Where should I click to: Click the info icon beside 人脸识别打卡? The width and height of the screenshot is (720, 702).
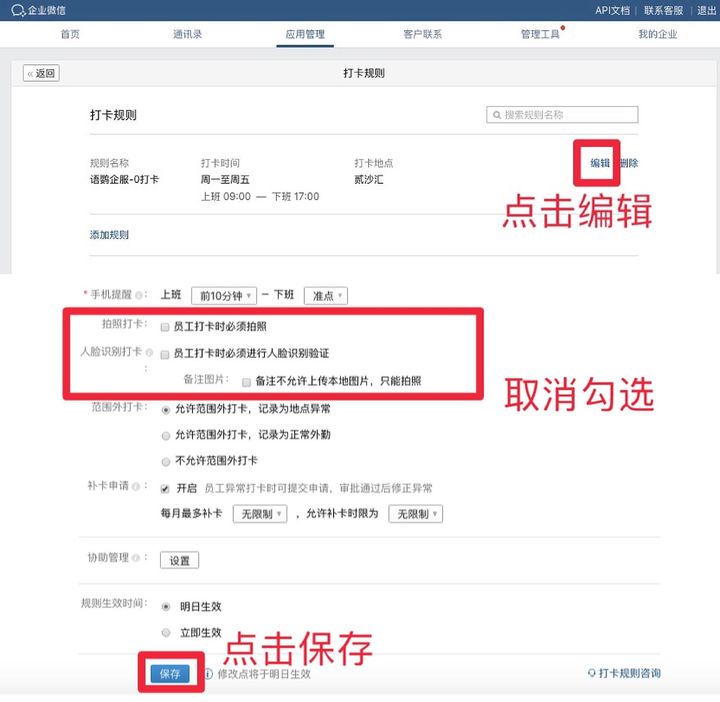pos(149,353)
